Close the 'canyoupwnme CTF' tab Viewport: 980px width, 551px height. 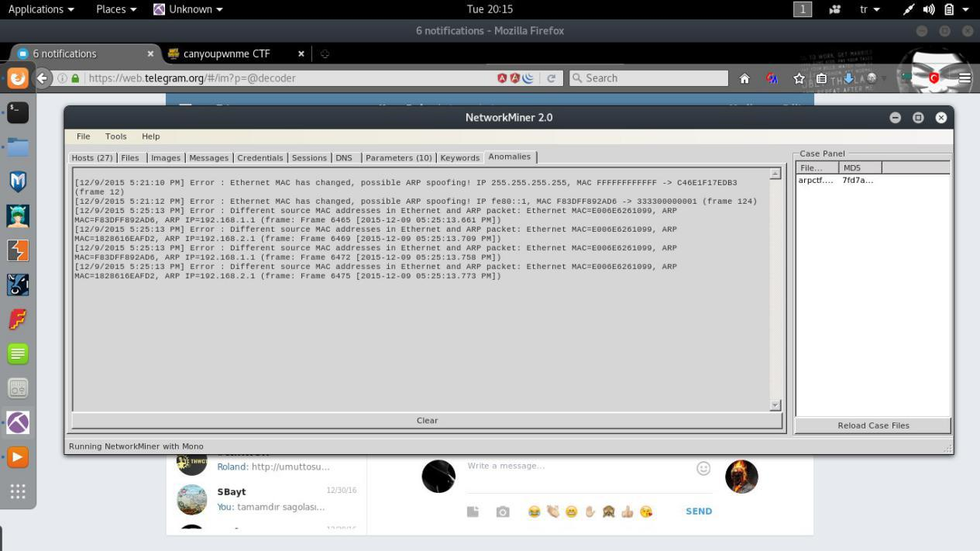301,53
